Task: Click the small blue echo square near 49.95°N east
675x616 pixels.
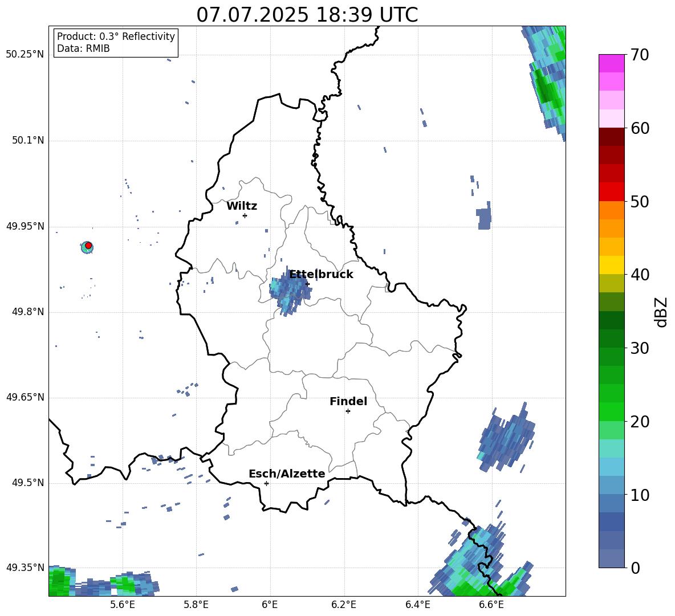Action: tap(484, 218)
